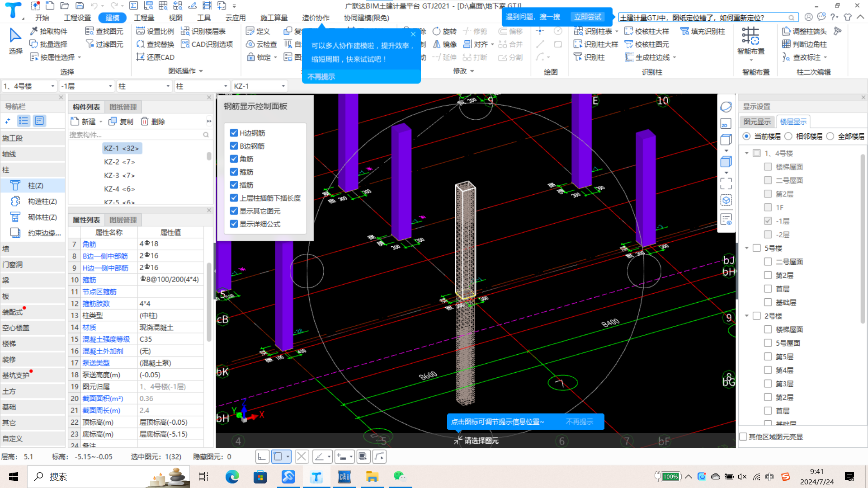Open the 工程设置 ribbon tab
This screenshot has width=868, height=488.
(78, 18)
